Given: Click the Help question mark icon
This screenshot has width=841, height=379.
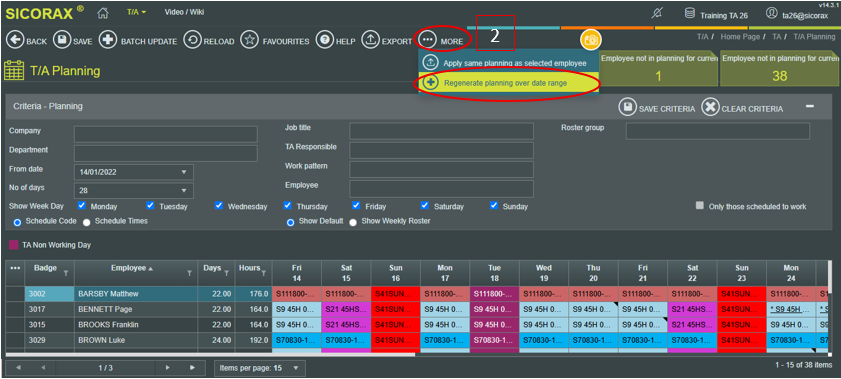Looking at the screenshot, I should (x=324, y=40).
